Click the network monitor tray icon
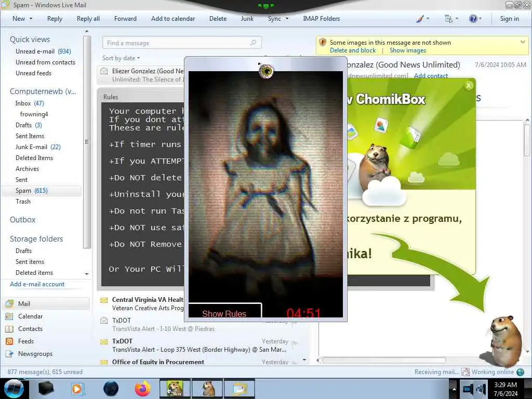 click(468, 389)
